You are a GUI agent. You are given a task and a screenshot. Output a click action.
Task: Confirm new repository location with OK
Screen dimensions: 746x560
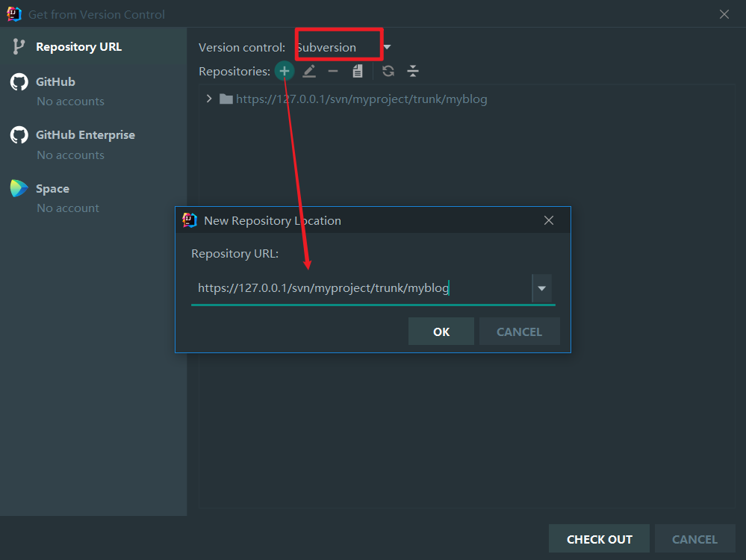pos(441,332)
